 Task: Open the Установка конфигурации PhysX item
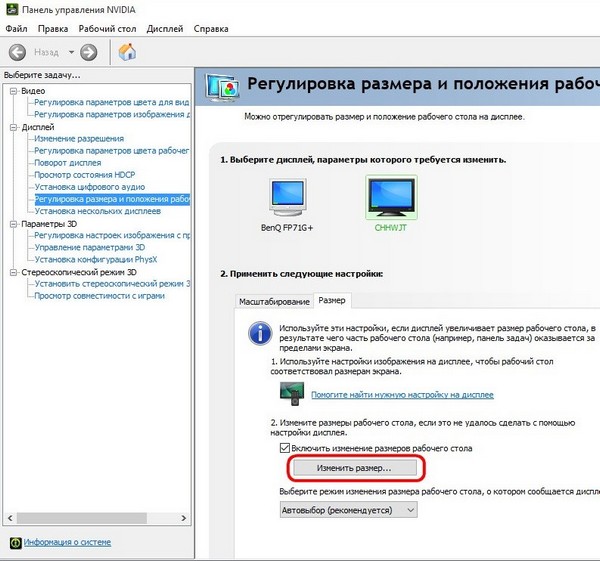click(96, 259)
